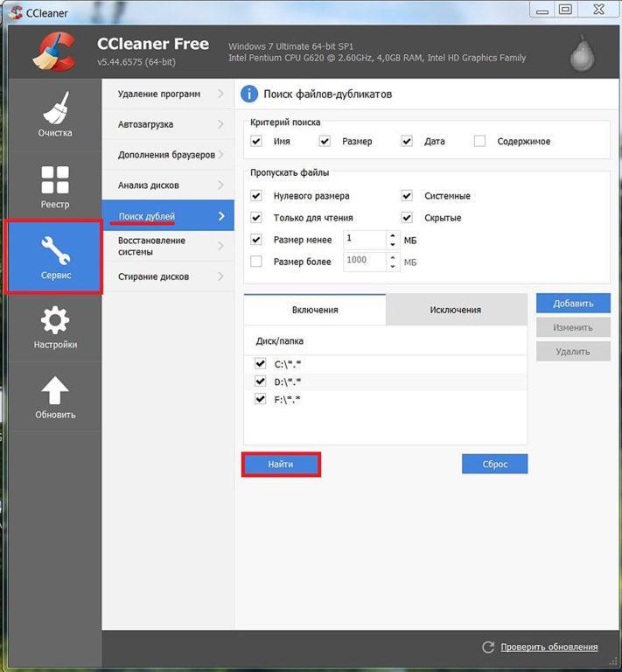The image size is (622, 672).
Task: Select the Поиск дублей menu item
Action: 168,215
